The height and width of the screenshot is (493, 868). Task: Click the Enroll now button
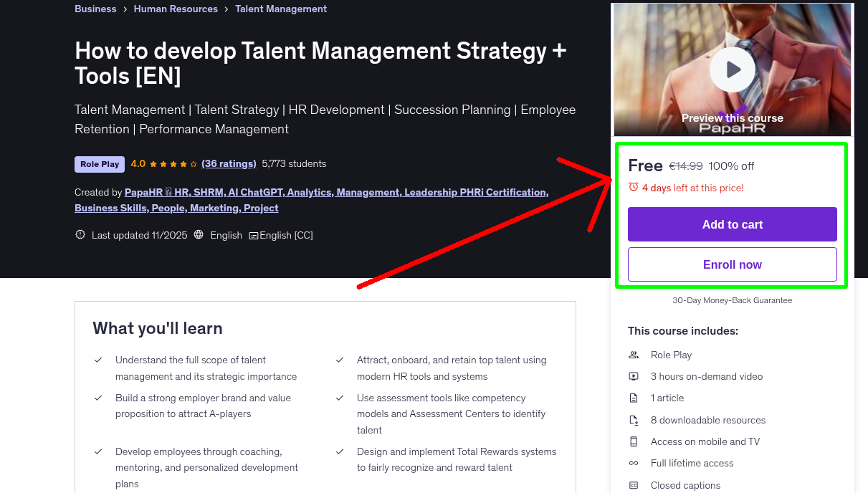732,264
